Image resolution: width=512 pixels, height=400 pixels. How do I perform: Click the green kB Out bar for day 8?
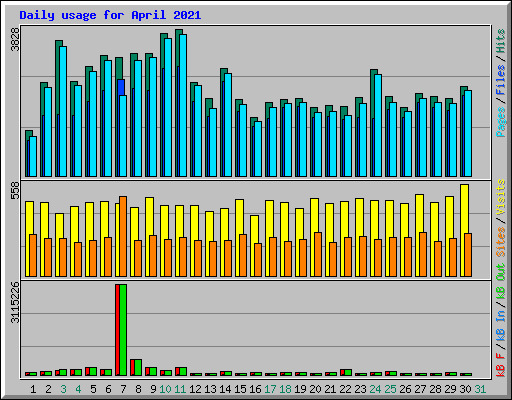point(138,367)
